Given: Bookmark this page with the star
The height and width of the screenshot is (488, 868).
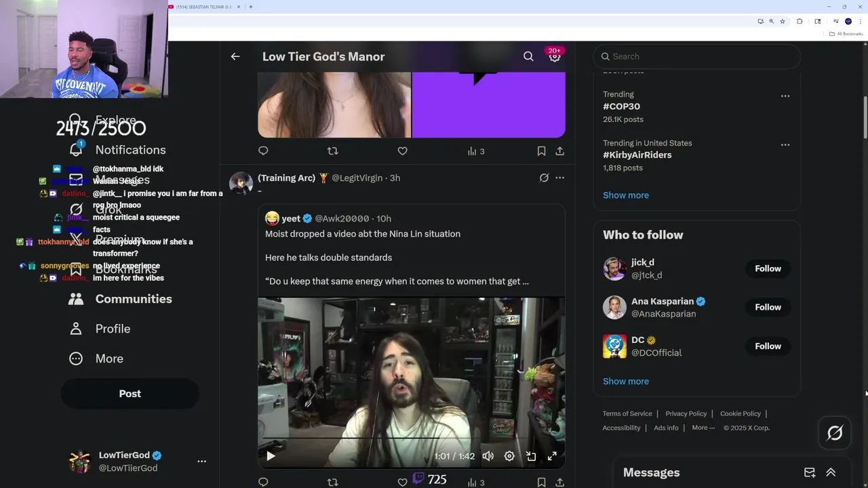Looking at the screenshot, I should pyautogui.click(x=783, y=21).
